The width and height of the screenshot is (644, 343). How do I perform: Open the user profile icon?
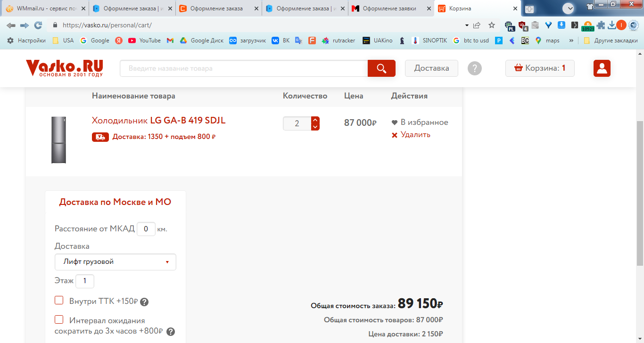(602, 68)
